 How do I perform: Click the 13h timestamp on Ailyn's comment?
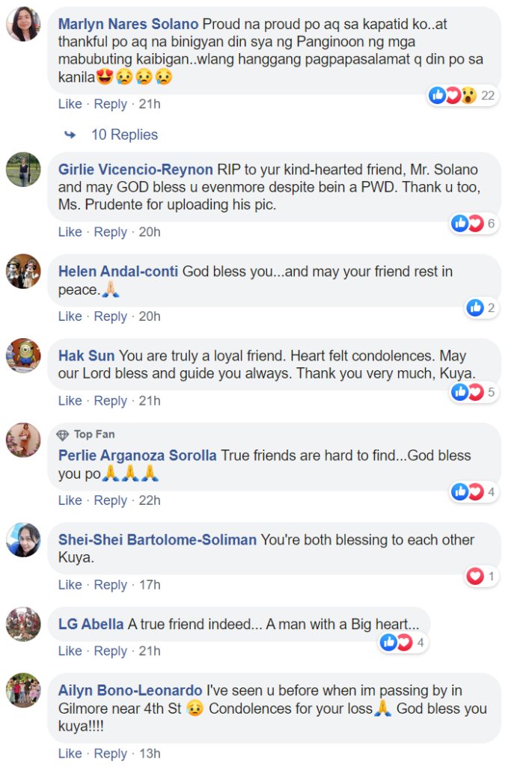[x=150, y=753]
